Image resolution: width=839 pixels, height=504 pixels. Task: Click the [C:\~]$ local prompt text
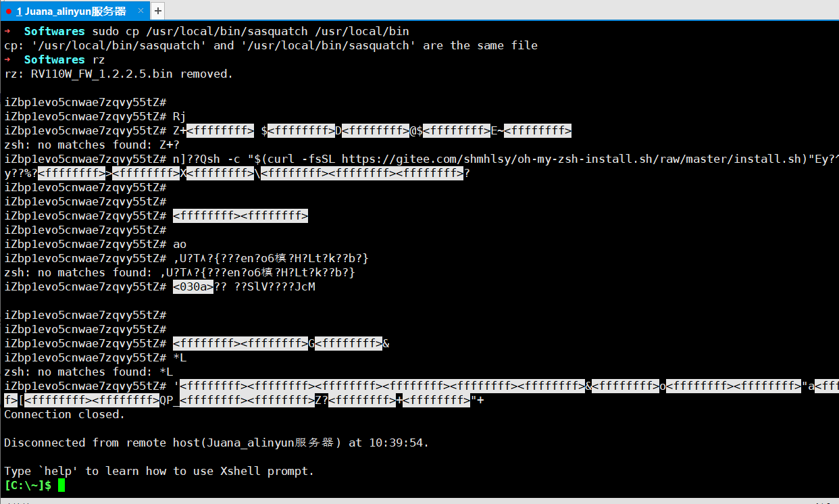[28, 485]
